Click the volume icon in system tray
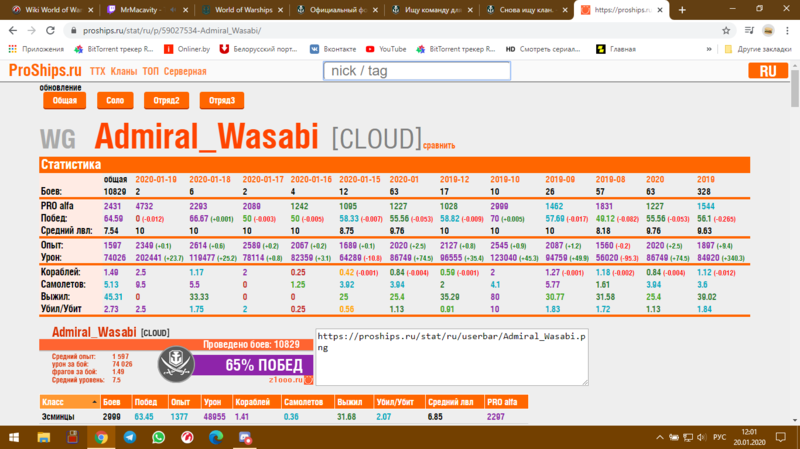800x449 pixels. 702,437
